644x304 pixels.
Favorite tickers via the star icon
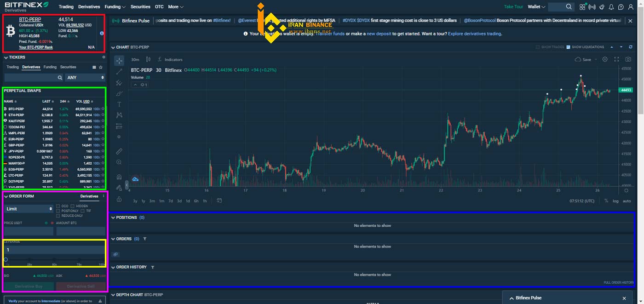[x=101, y=67]
